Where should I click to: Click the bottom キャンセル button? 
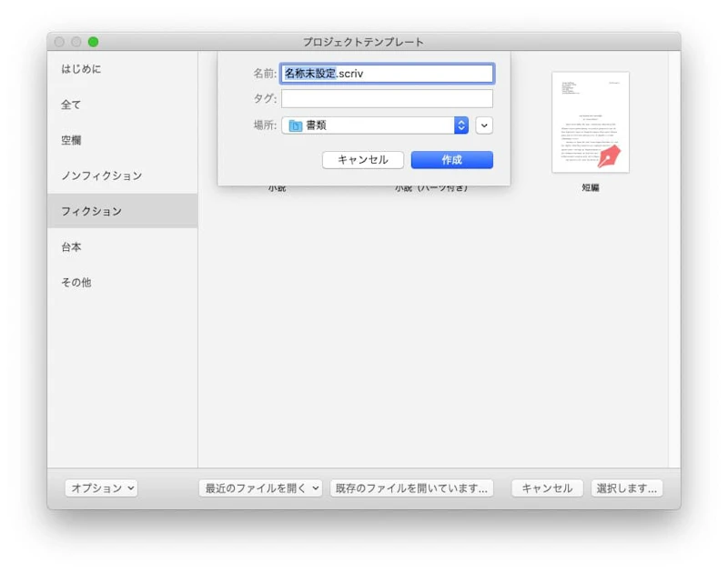coord(550,488)
